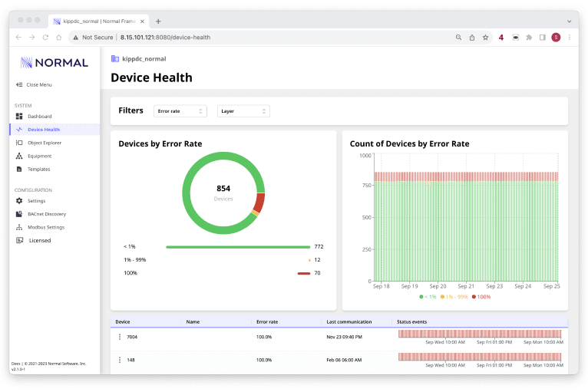This screenshot has height=392, width=588.
Task: Open the browser profile avatar
Action: 556,38
